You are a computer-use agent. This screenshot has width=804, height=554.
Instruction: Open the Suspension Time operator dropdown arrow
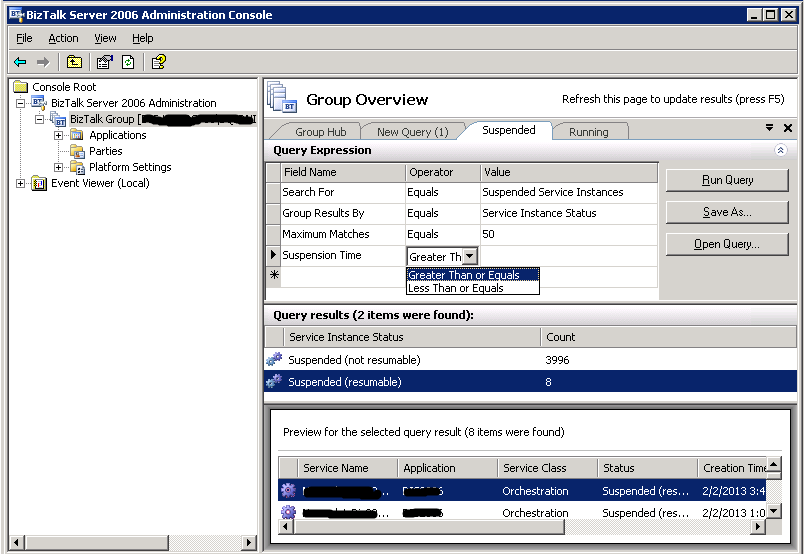pyautogui.click(x=470, y=256)
